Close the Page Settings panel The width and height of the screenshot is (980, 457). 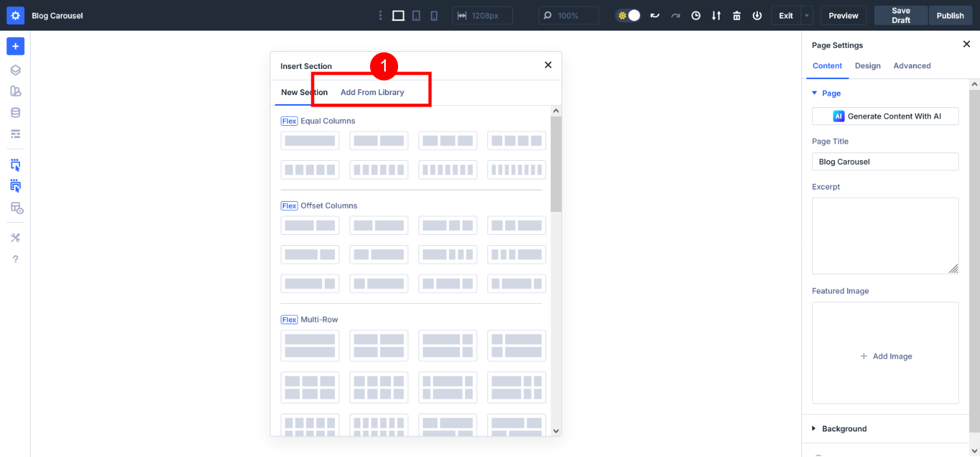coord(966,44)
